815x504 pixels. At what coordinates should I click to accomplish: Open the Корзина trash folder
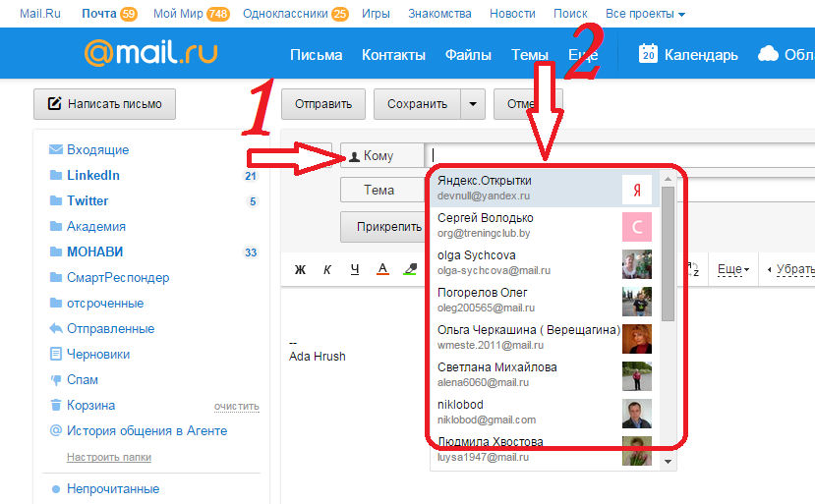tap(91, 405)
